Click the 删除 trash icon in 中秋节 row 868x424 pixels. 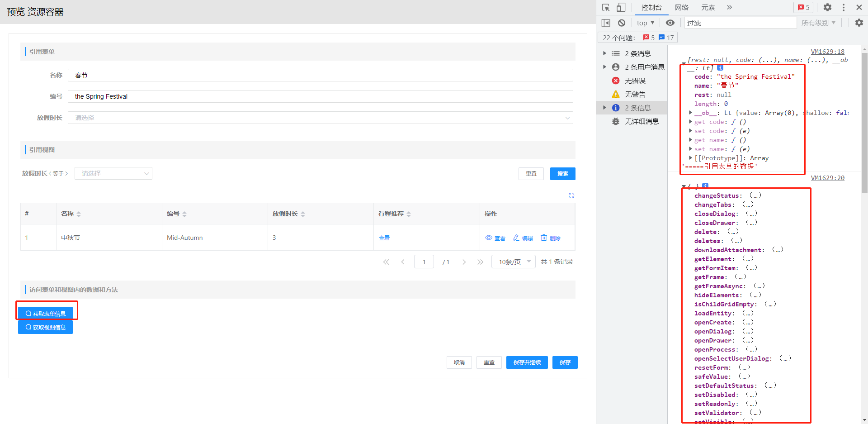click(544, 238)
